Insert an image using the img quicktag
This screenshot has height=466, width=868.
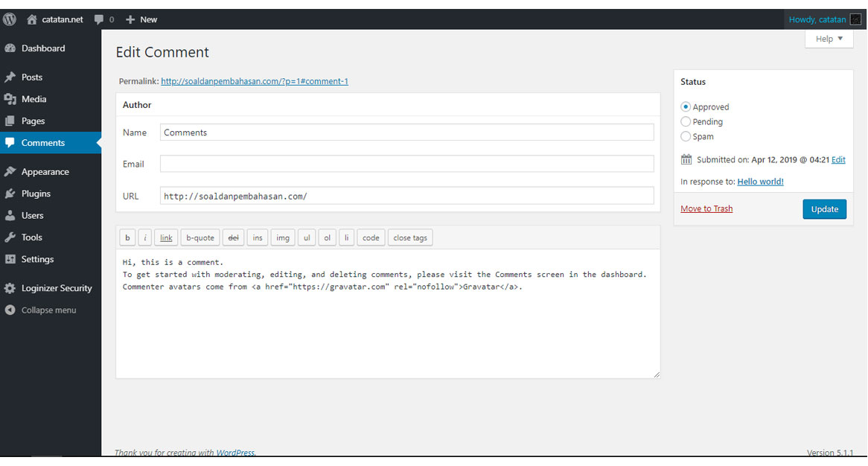coord(282,237)
